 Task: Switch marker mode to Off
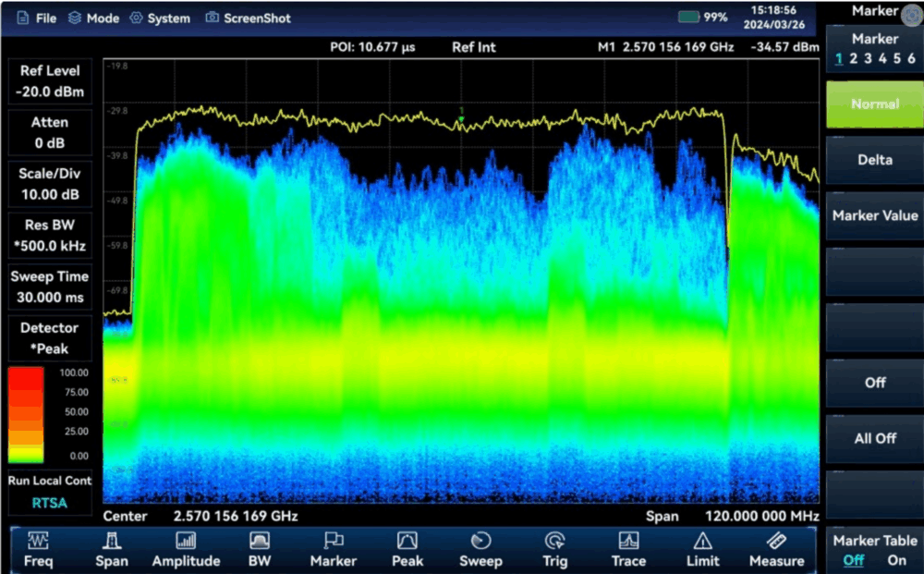(x=874, y=383)
